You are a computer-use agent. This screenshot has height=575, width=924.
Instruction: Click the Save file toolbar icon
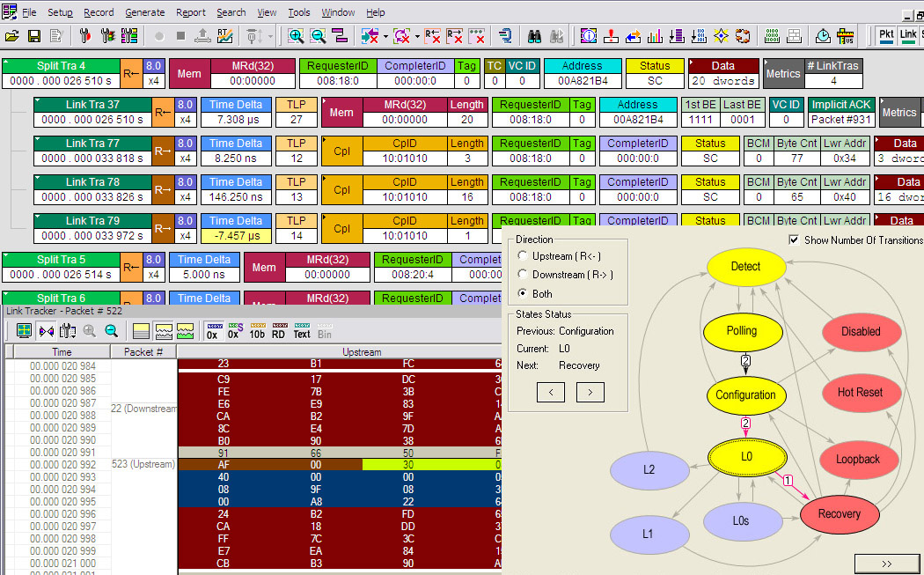click(x=34, y=36)
